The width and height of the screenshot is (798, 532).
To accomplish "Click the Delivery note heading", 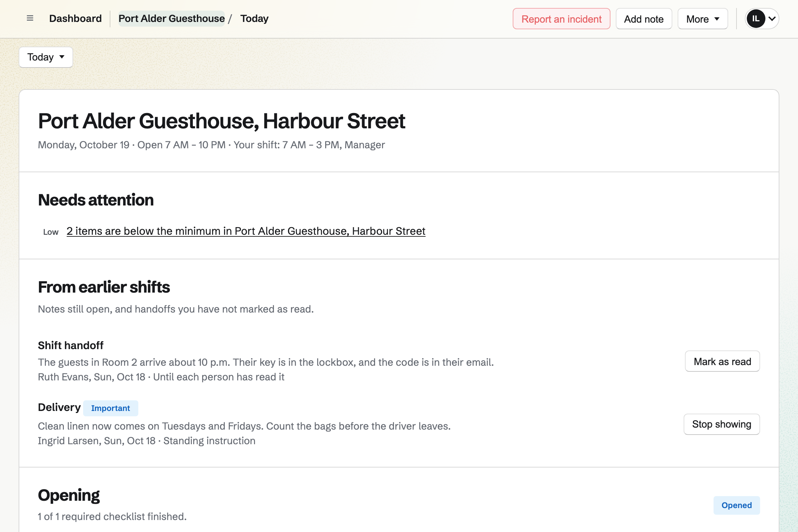I will pyautogui.click(x=60, y=407).
